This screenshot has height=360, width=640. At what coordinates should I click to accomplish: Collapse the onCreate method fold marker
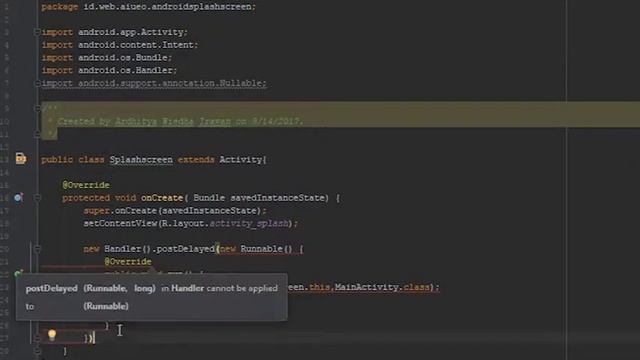37,198
